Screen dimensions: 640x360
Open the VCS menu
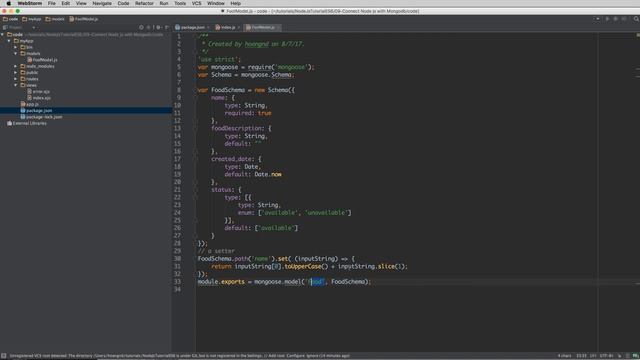[196, 3]
